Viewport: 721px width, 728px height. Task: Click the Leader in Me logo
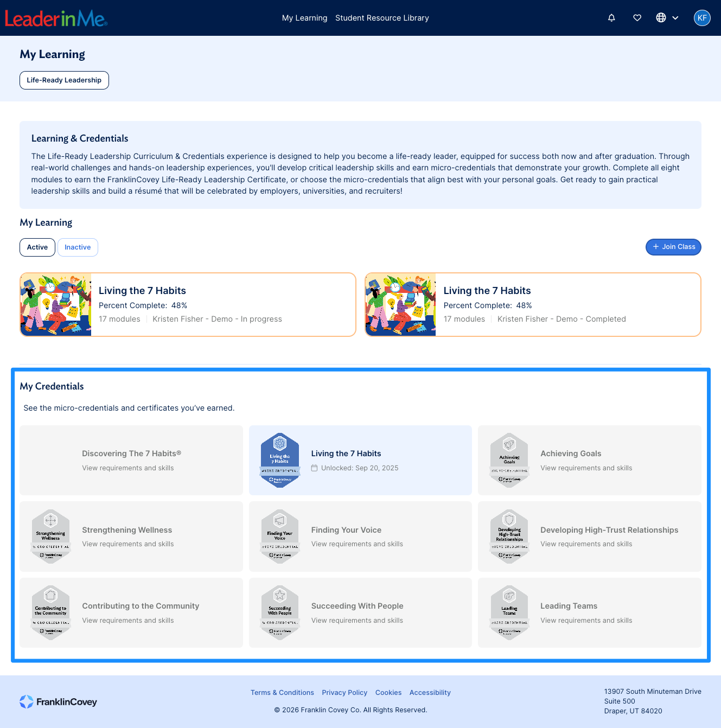pos(56,18)
